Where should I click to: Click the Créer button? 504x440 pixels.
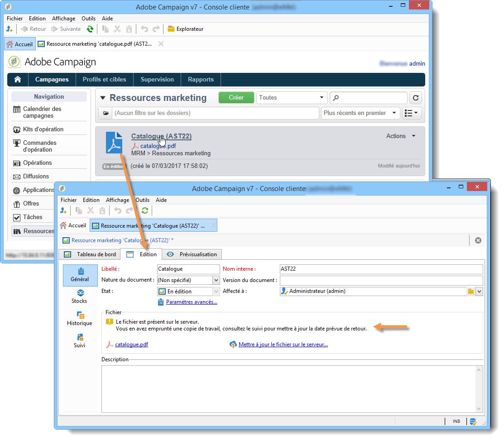(x=236, y=98)
